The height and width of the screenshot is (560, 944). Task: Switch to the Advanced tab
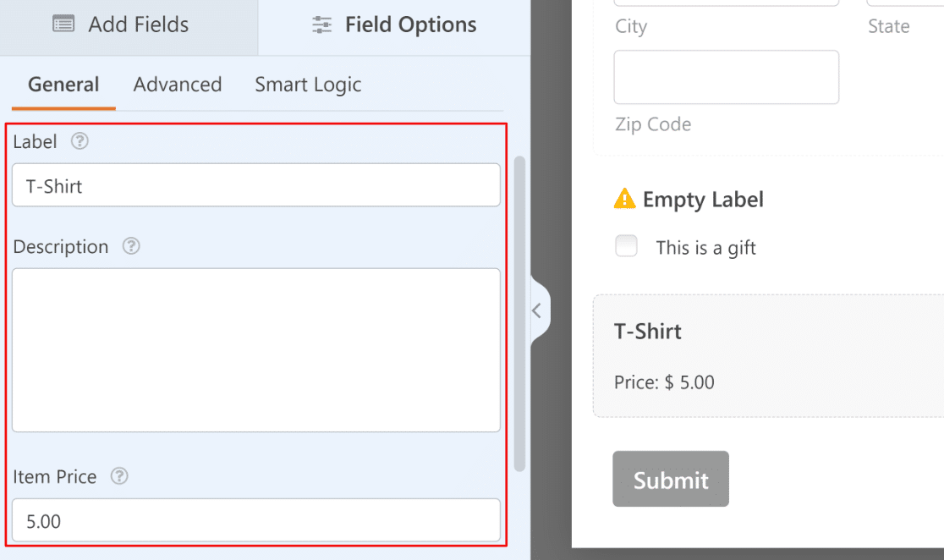(x=178, y=85)
